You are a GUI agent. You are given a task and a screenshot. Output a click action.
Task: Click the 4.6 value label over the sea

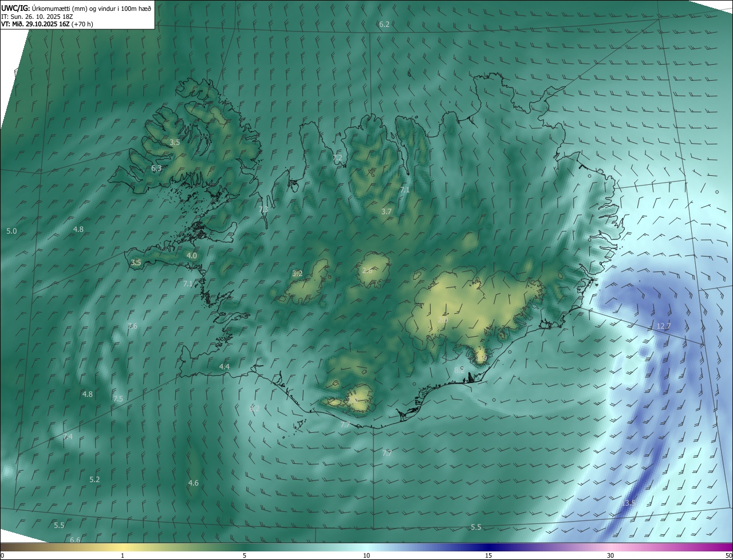pos(194,483)
